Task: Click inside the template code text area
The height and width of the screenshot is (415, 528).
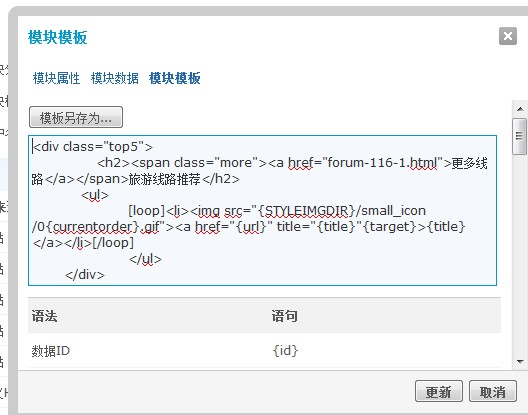Action: [x=262, y=211]
